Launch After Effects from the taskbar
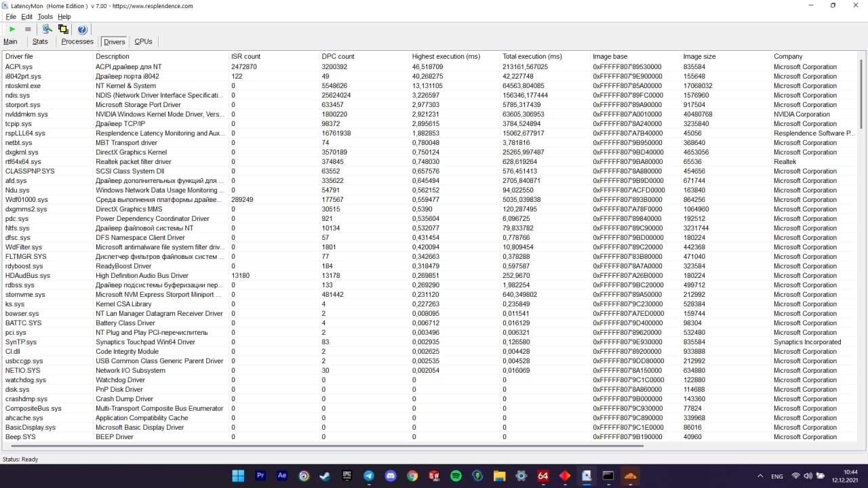 pos(282,476)
